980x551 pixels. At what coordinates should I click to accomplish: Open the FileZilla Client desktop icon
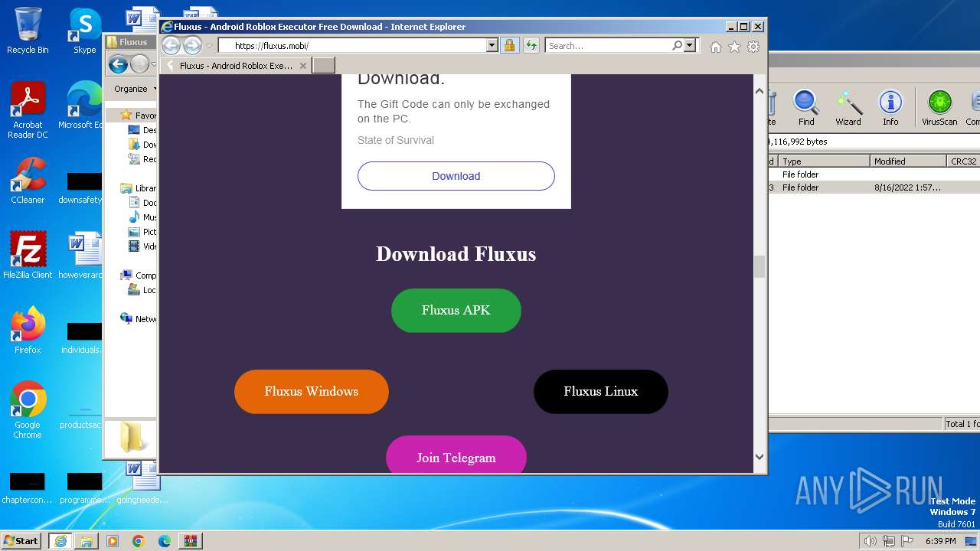(x=28, y=256)
